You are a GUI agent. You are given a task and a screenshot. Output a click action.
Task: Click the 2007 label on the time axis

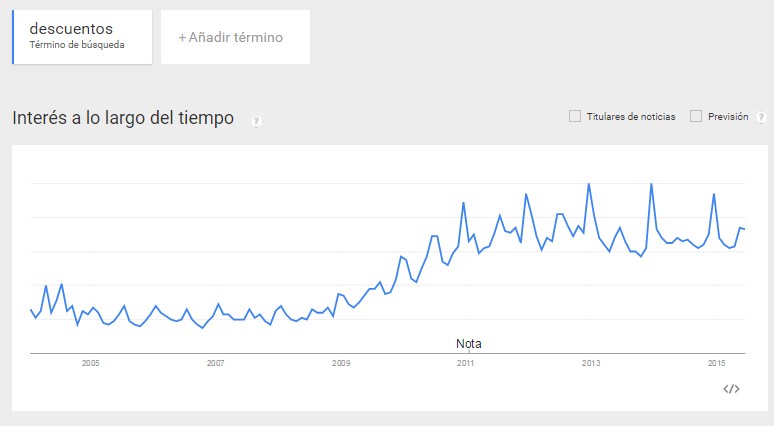pos(215,362)
